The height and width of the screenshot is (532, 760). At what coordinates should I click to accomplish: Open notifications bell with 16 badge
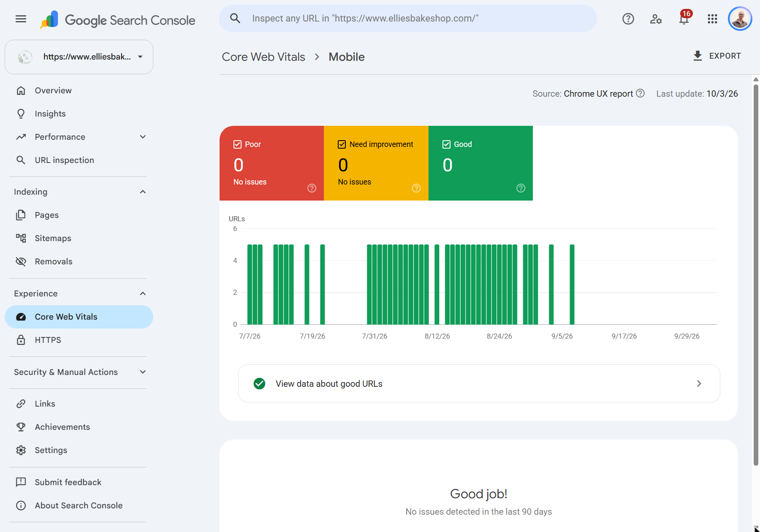point(684,18)
